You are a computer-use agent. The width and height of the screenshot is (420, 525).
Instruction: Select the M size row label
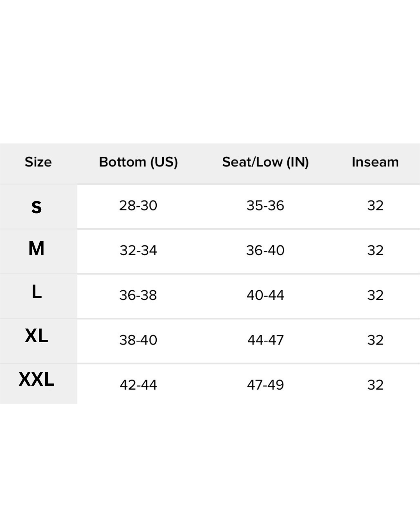tap(37, 248)
